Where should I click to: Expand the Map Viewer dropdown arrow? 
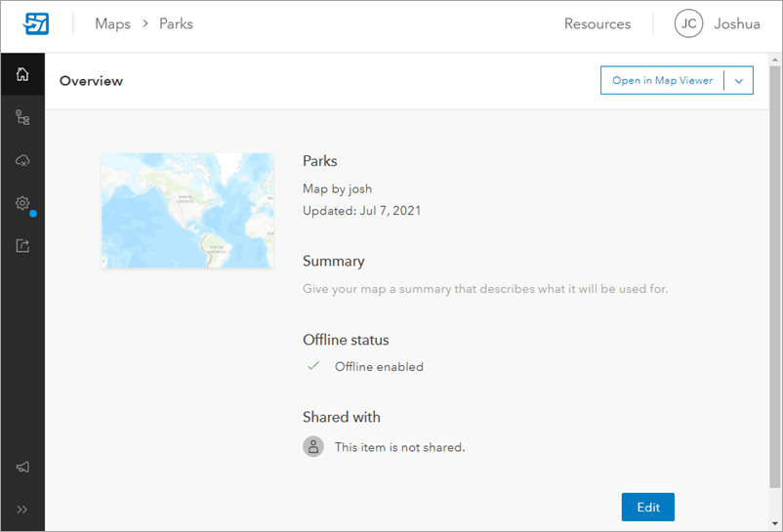point(738,80)
